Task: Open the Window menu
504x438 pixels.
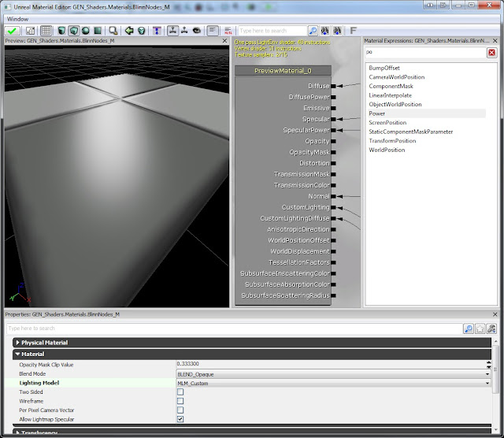Action: point(17,18)
